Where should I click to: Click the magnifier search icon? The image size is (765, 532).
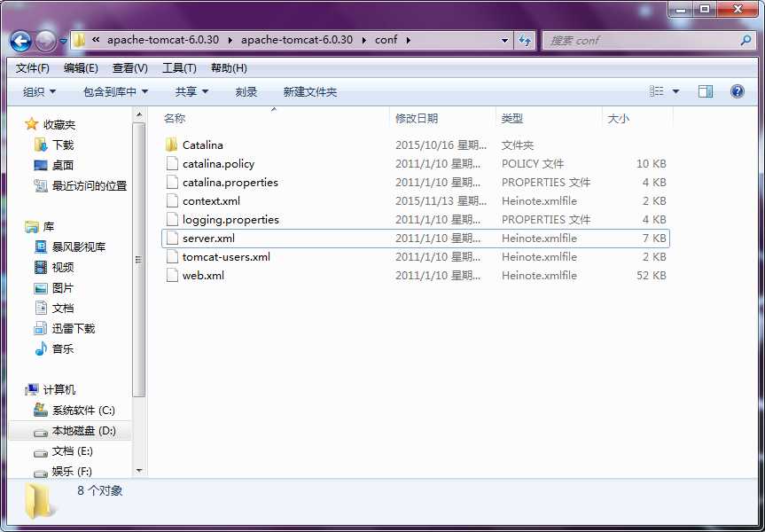pyautogui.click(x=745, y=41)
